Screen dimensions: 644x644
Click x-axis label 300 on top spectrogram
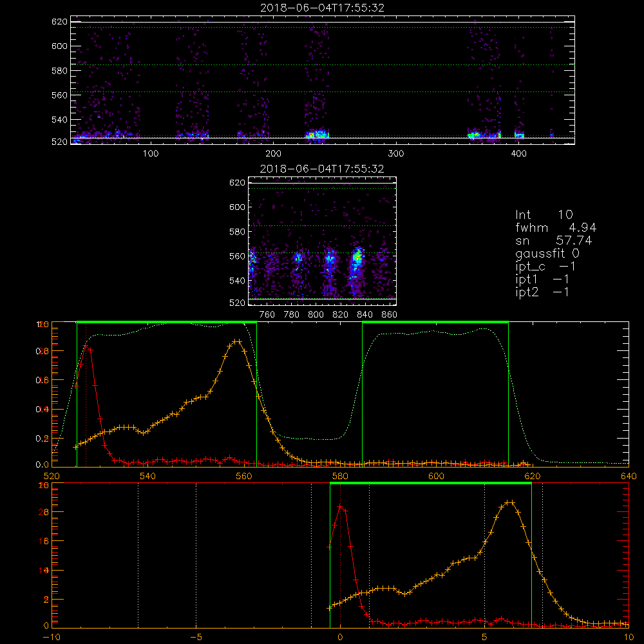pos(396,154)
